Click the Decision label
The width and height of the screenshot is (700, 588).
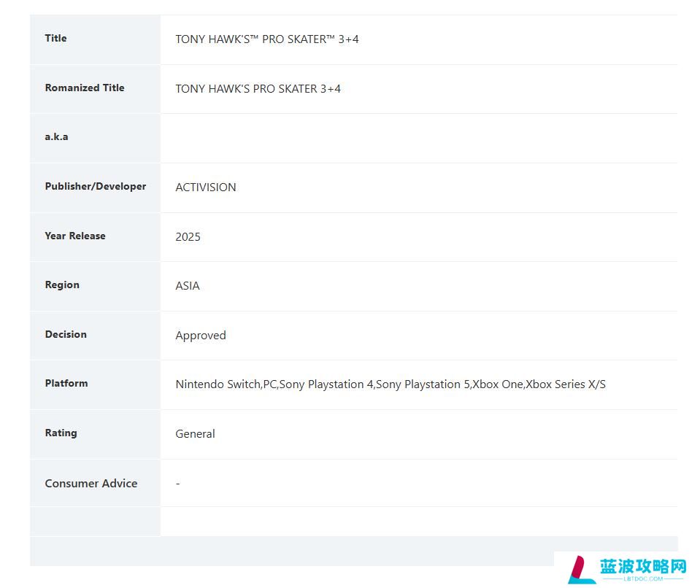click(66, 335)
